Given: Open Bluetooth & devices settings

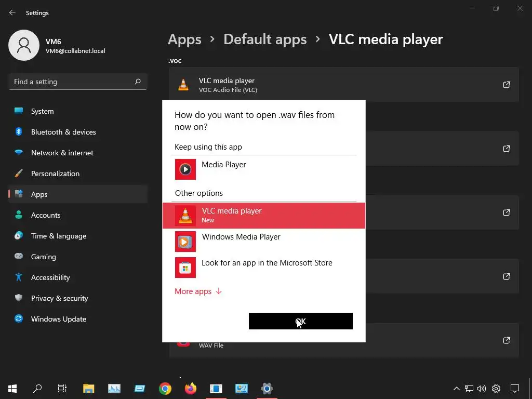Looking at the screenshot, I should click(x=78, y=132).
